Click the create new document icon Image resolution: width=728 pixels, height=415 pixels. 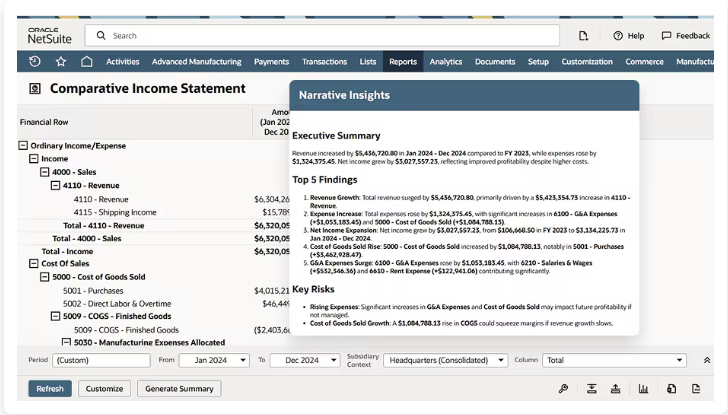(x=583, y=36)
